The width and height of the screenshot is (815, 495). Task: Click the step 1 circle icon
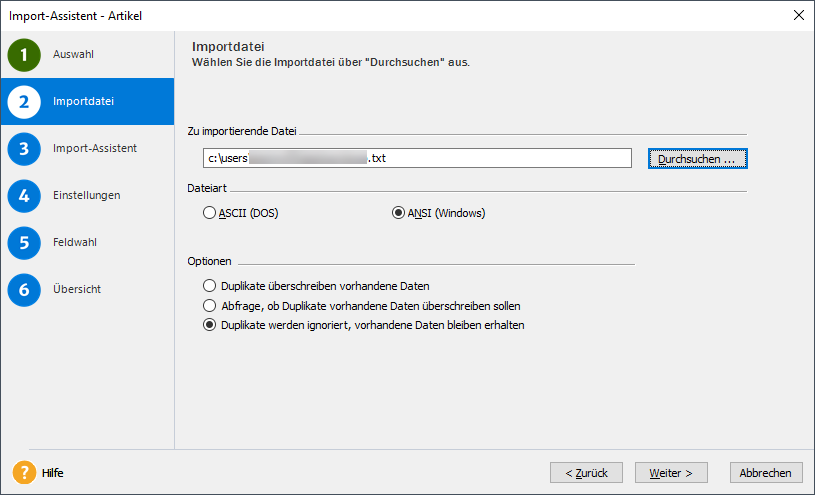click(x=24, y=54)
